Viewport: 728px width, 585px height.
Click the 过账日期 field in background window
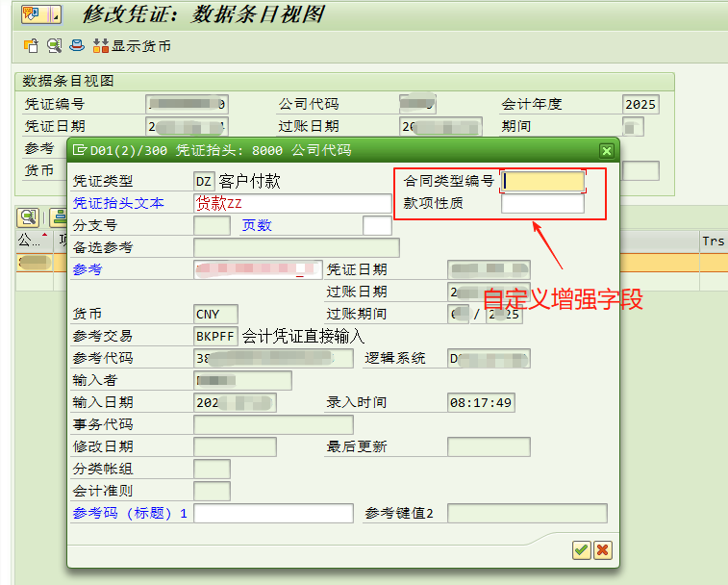440,126
